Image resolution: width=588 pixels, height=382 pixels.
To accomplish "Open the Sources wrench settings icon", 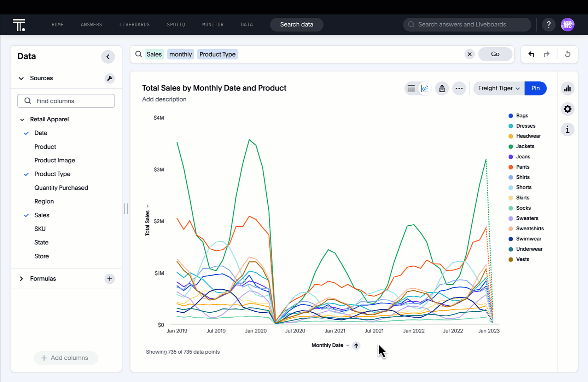I will (x=110, y=79).
